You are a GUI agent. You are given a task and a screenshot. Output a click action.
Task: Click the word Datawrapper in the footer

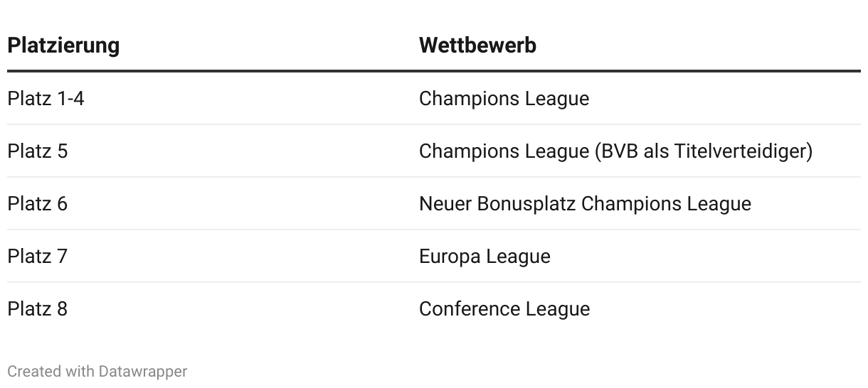click(143, 372)
